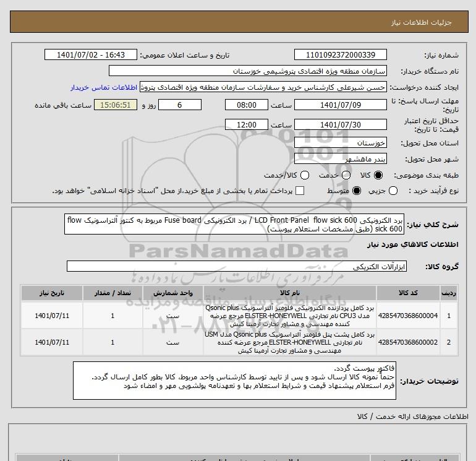Click the اطلاعات کالاهای مورد نیاز heading
The width and height of the screenshot is (476, 461).
(x=412, y=244)
